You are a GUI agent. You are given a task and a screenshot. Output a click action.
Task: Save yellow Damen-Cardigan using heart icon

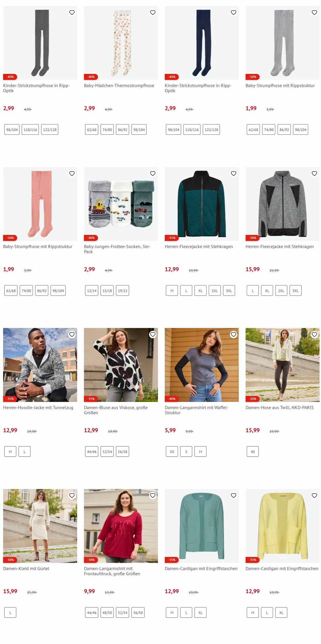(x=314, y=495)
